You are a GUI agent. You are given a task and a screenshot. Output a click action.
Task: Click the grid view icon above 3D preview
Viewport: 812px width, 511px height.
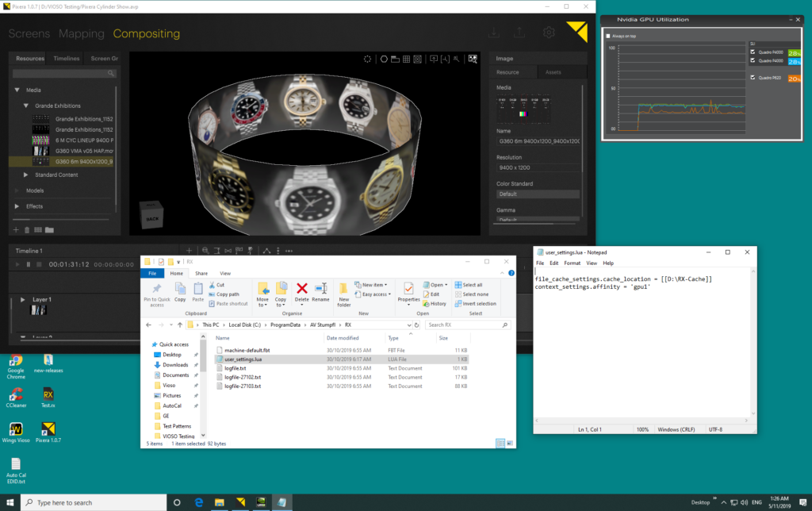coord(406,59)
